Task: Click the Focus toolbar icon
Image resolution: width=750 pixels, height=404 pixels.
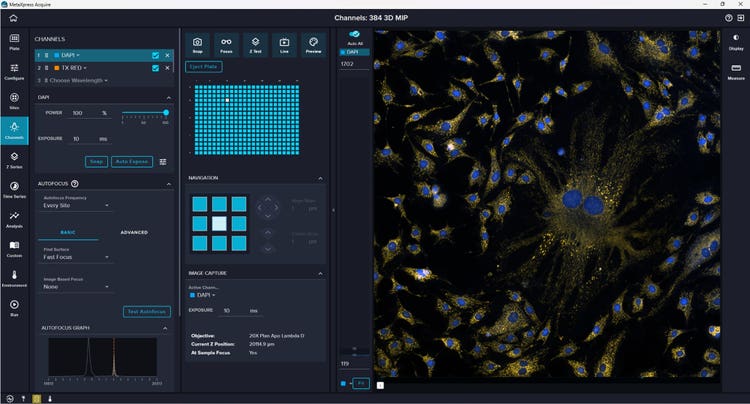Action: (x=226, y=45)
